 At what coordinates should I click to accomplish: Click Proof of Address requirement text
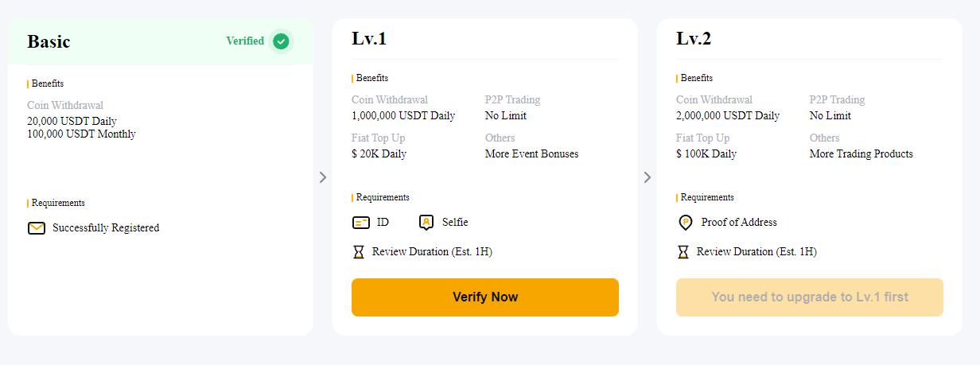tap(739, 223)
